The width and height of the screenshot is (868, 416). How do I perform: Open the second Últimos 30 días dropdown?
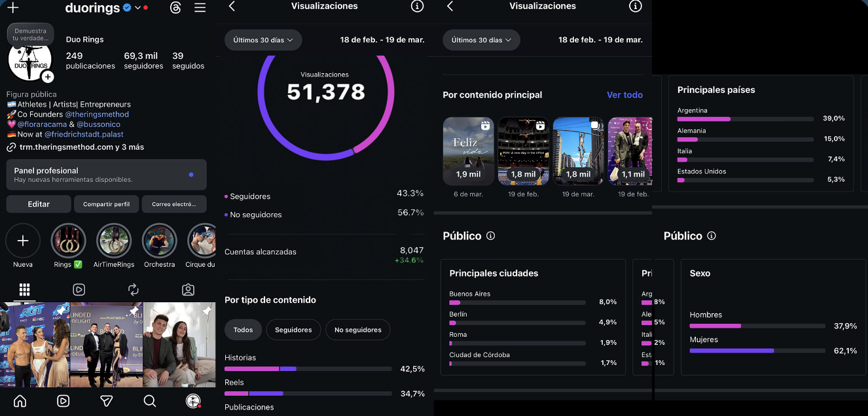[481, 40]
